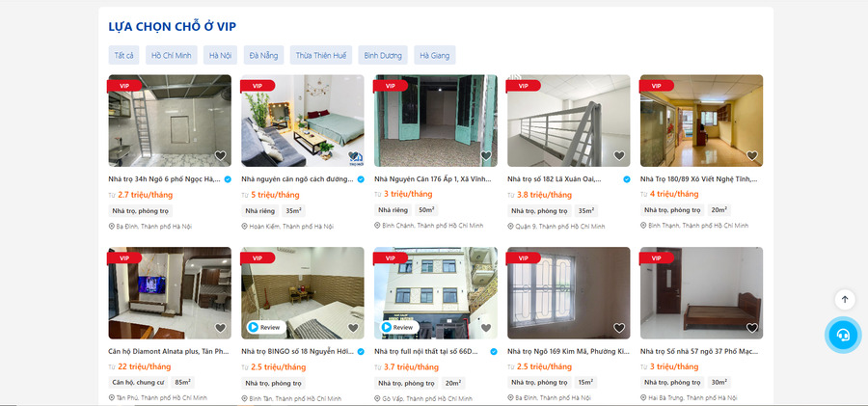Image resolution: width=868 pixels, height=406 pixels.
Task: Open the building photo thumbnail in Gò Vấp
Action: pos(436,293)
